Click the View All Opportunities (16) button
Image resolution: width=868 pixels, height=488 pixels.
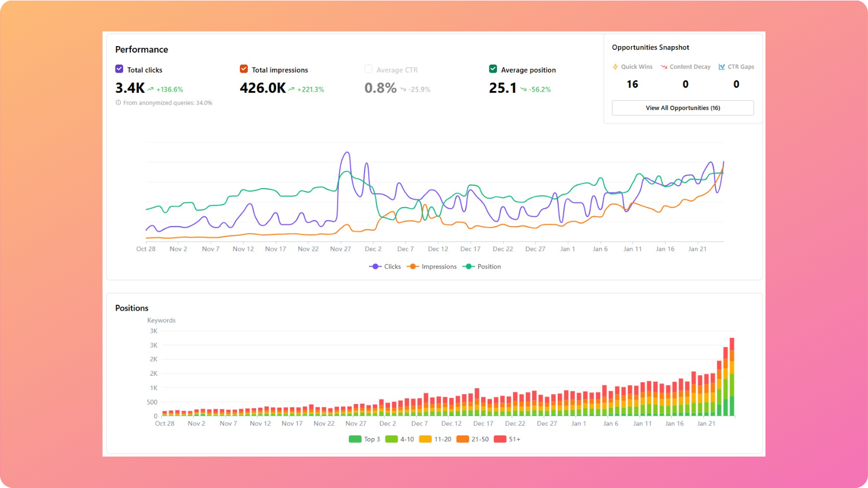tap(682, 107)
